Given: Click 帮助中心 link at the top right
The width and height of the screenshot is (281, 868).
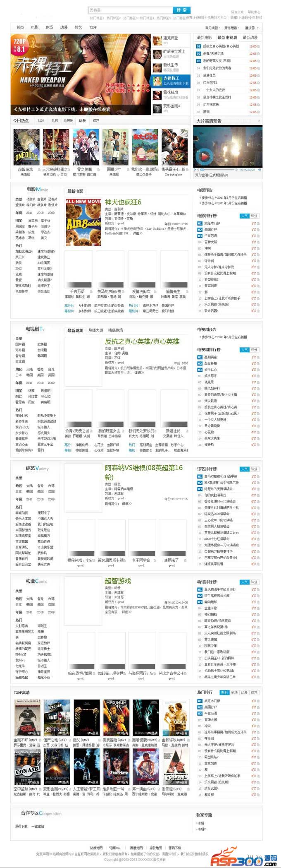Looking at the screenshot, I should (x=254, y=12).
